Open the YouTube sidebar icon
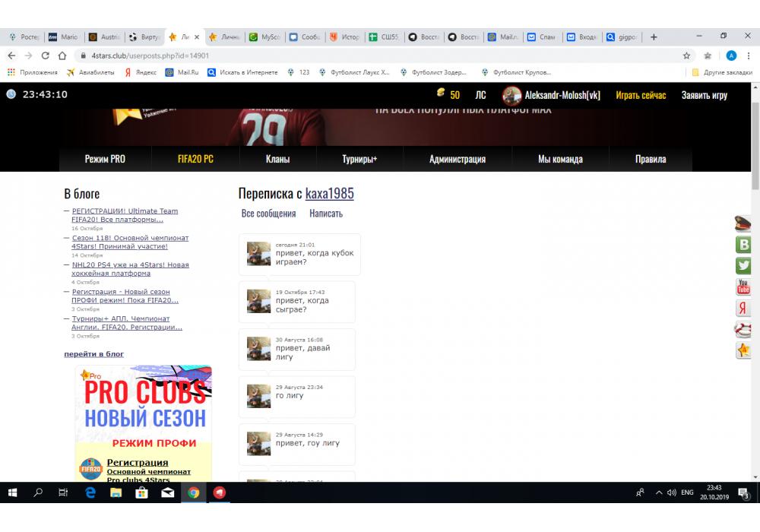The height and width of the screenshot is (532, 760). [743, 287]
